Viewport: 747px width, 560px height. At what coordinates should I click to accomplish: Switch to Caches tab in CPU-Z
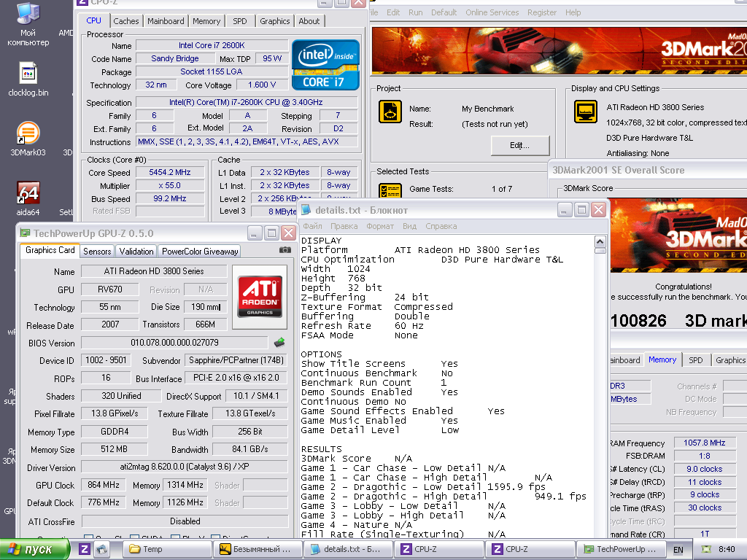(125, 21)
